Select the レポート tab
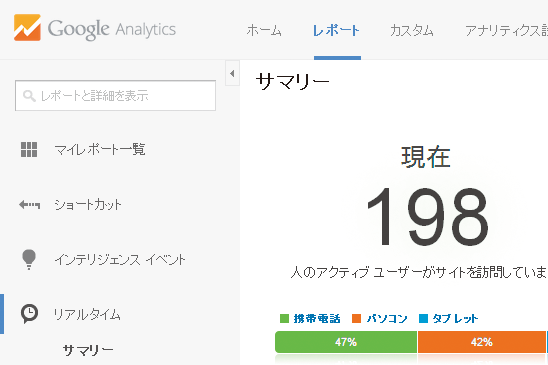 336,31
